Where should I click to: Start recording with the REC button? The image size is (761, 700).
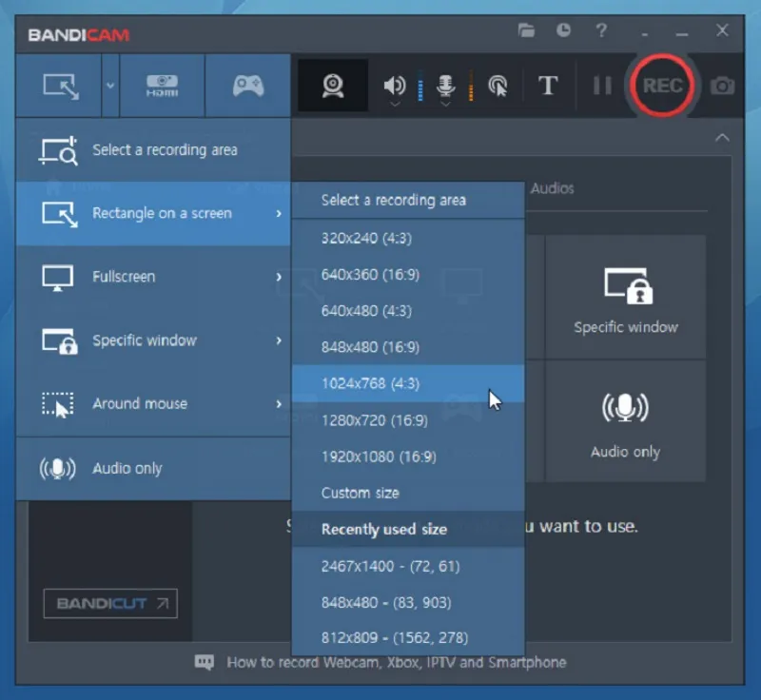[x=662, y=86]
